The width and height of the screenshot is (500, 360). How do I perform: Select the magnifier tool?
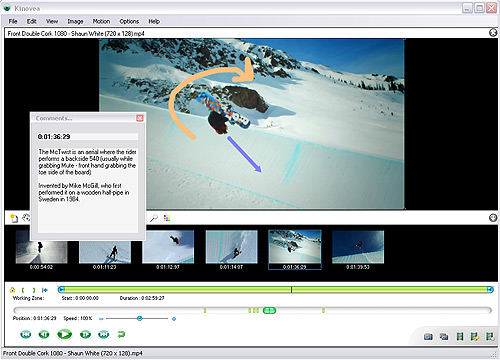pyautogui.click(x=154, y=218)
